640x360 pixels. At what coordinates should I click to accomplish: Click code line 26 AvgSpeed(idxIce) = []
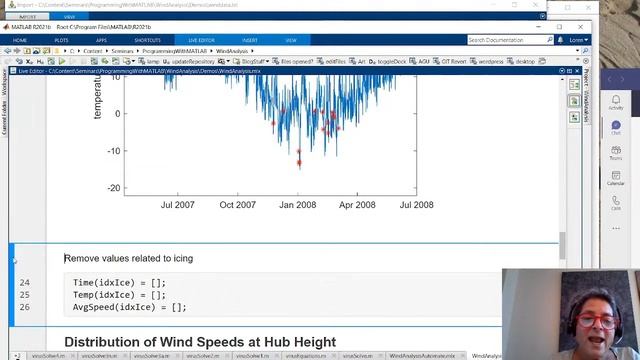point(129,307)
